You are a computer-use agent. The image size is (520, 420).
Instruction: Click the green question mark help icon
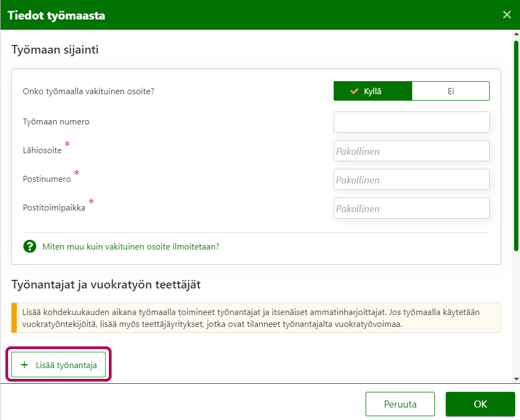29,247
